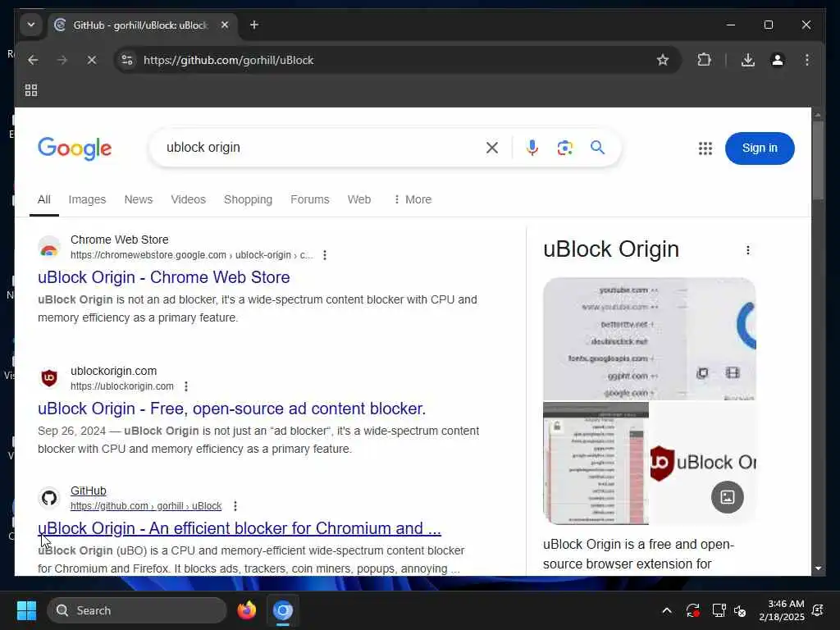The width and height of the screenshot is (840, 630).
Task: Open uBlock Origin Free open-source blocker link
Action: [x=231, y=409]
